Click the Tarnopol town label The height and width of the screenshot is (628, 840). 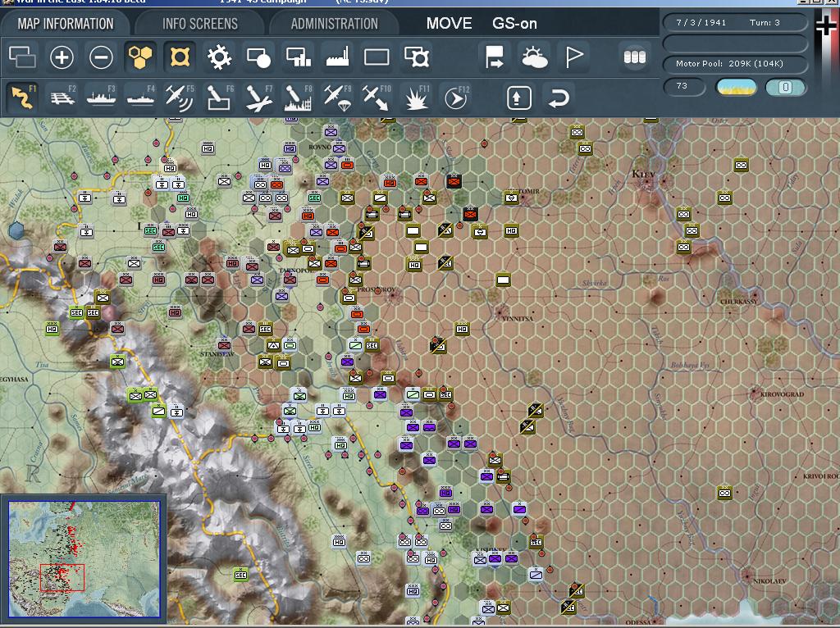[x=298, y=271]
